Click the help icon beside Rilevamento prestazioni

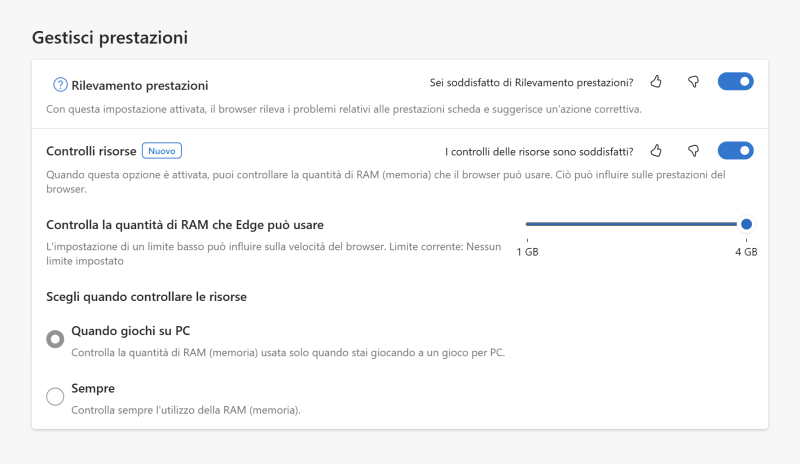(x=60, y=85)
